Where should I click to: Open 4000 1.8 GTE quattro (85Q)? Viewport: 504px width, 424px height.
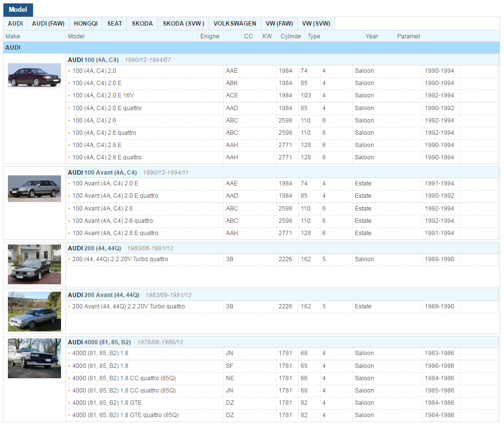126,415
